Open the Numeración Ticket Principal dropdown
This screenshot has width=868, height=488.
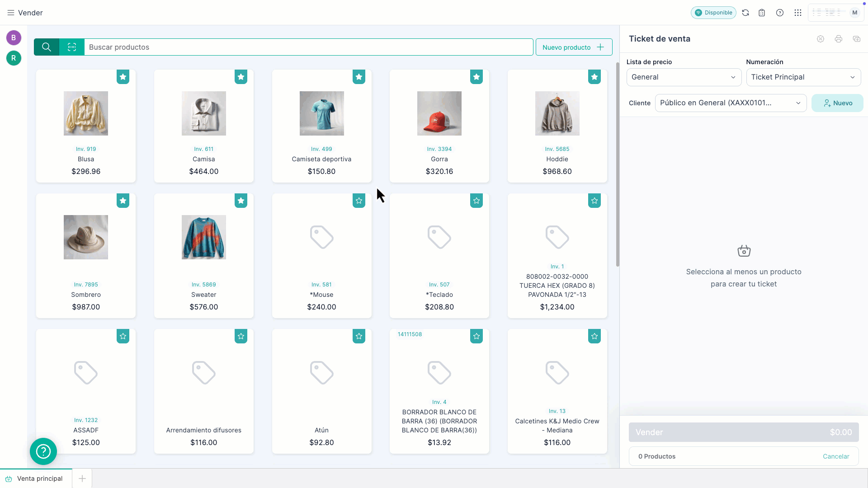(803, 77)
